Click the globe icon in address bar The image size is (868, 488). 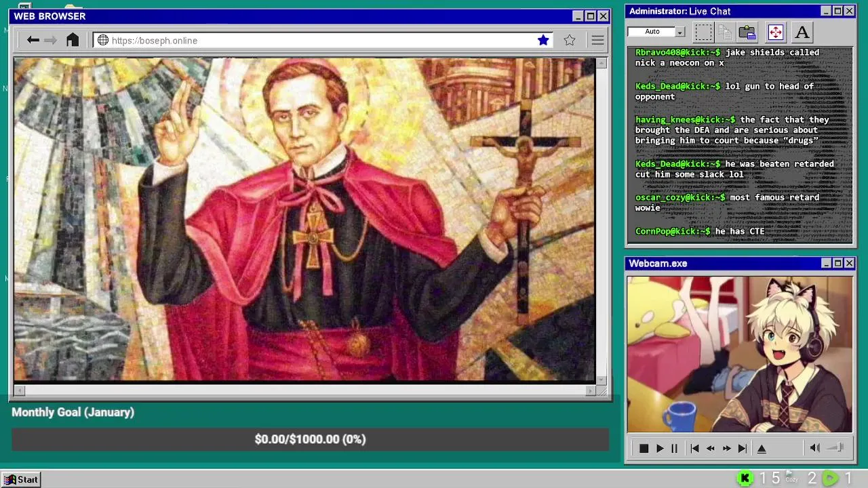pyautogui.click(x=103, y=40)
